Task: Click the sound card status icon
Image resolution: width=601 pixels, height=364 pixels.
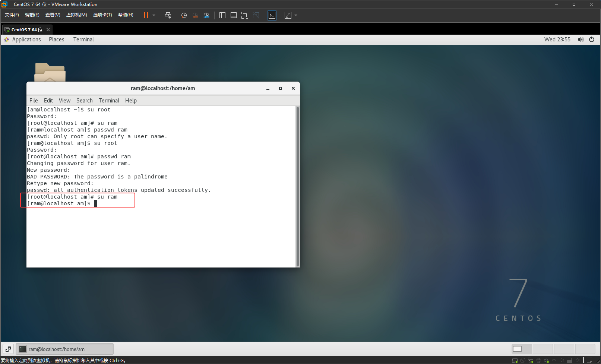Action: tap(546, 360)
